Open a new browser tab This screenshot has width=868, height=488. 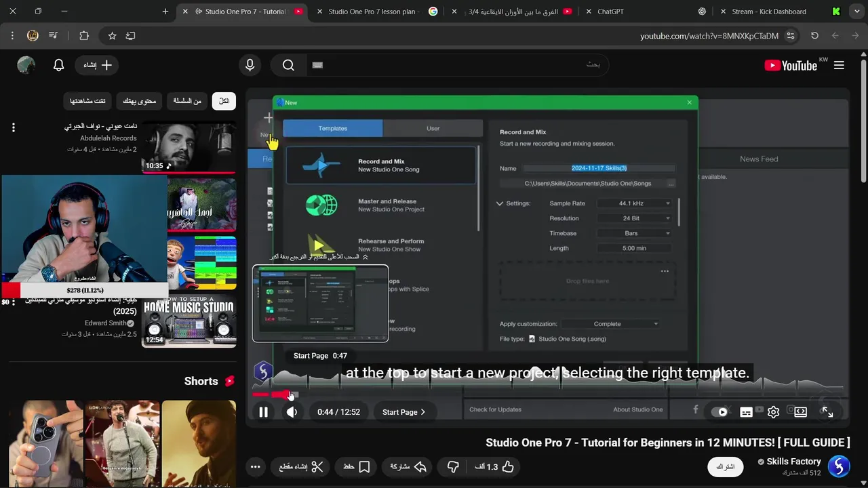(165, 12)
